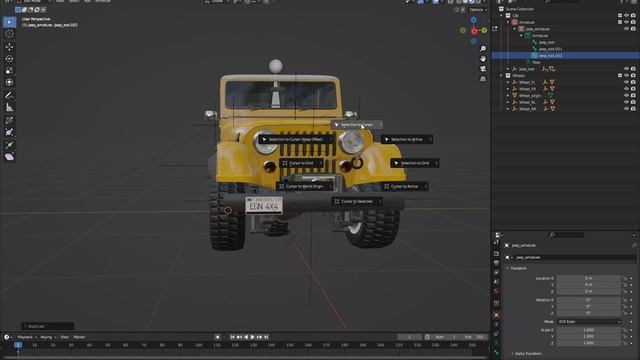Expand the Wheel_FR outliner row
Screen dimensions: 640x360
[x=508, y=89]
